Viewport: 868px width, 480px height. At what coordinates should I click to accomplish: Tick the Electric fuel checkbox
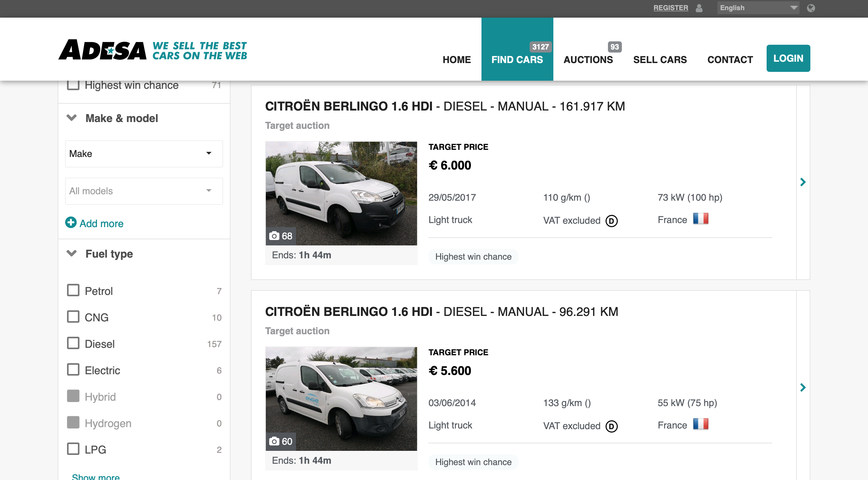point(73,370)
